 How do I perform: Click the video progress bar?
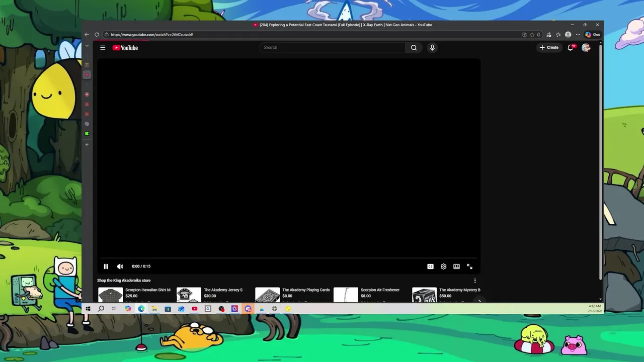(x=289, y=258)
